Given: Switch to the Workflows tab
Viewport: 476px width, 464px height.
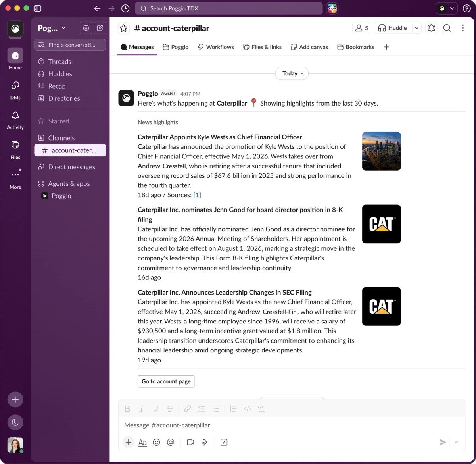Looking at the screenshot, I should coord(216,47).
